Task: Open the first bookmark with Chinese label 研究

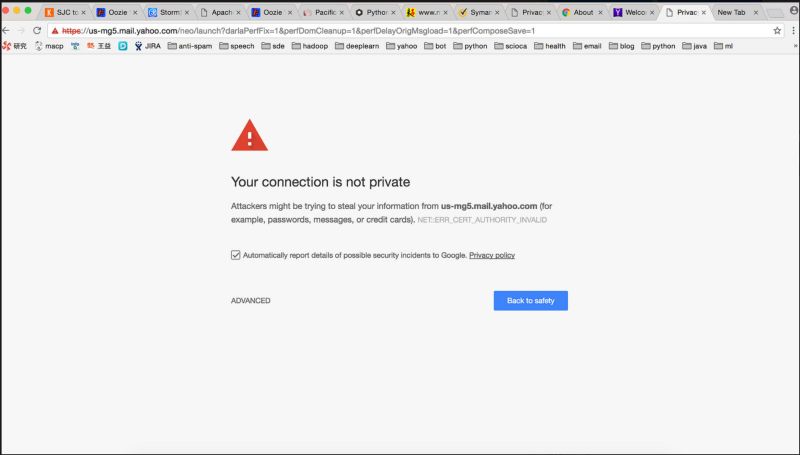Action: (x=15, y=46)
